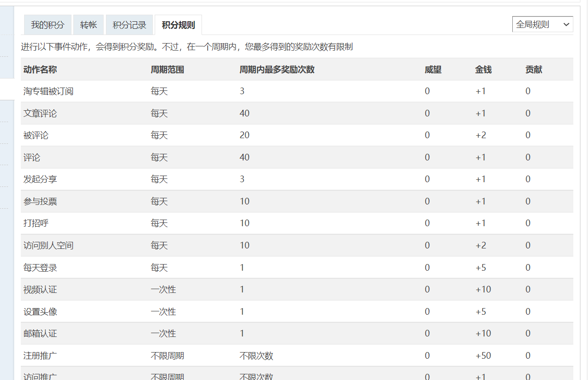Click the 一次性 cell for 邮箱认证
Screen dimensions: 588x380
click(163, 334)
